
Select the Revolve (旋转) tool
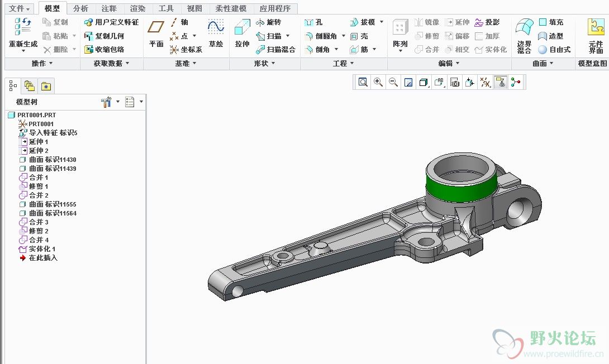click(269, 22)
